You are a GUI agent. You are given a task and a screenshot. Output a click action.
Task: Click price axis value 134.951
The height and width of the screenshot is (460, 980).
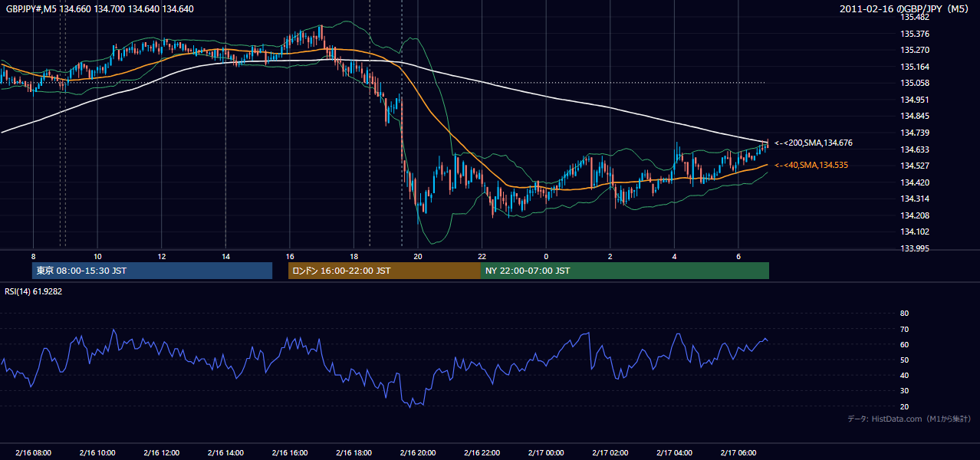pyautogui.click(x=915, y=100)
